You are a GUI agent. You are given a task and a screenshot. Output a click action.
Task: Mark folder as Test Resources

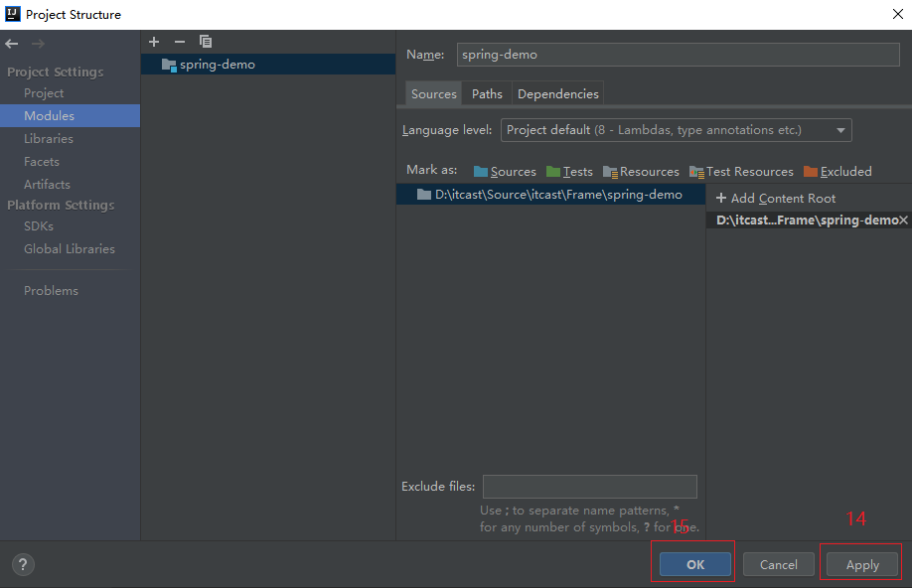[741, 172]
